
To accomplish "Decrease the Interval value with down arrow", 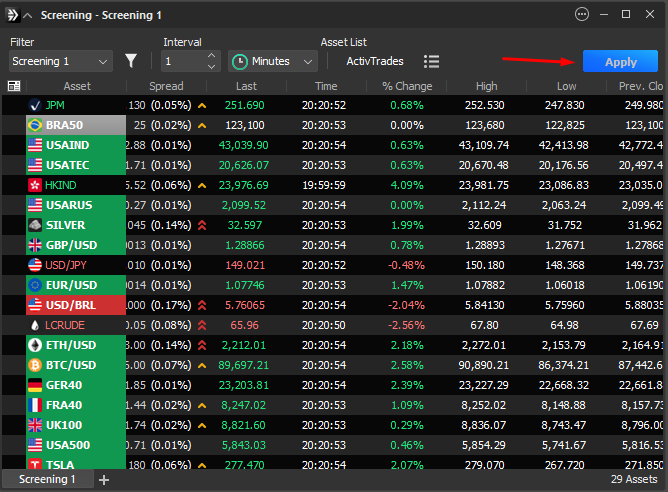I will click(x=211, y=67).
